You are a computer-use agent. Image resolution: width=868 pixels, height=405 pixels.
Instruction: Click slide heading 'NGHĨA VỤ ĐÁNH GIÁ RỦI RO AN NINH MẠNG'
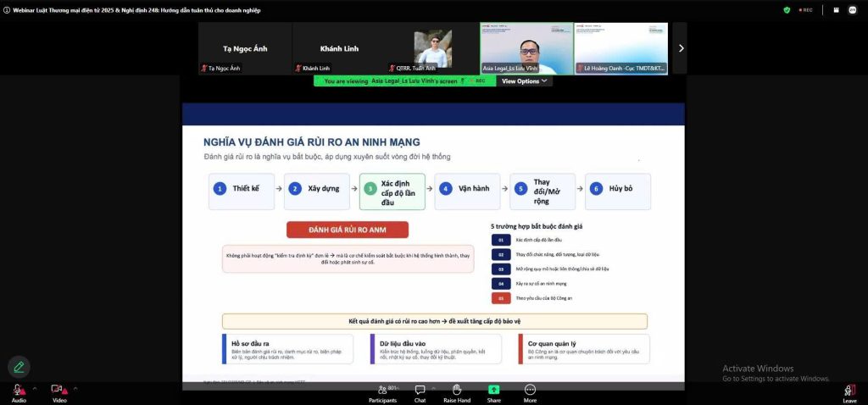point(312,142)
